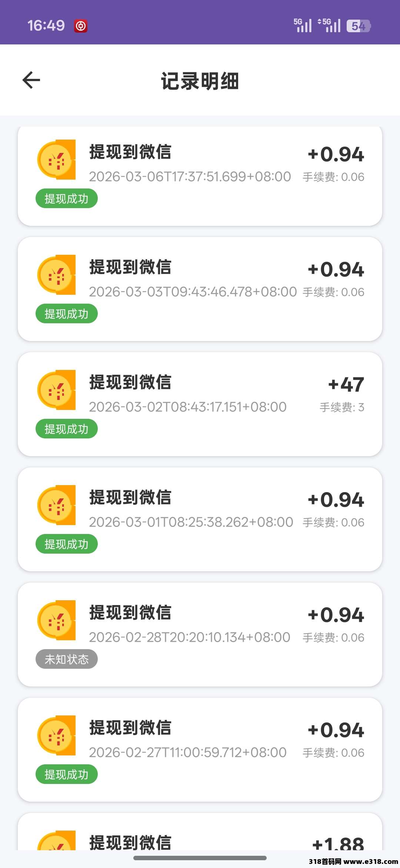
Task: Tap 提现成功 badge on March 6 record
Action: (x=67, y=198)
